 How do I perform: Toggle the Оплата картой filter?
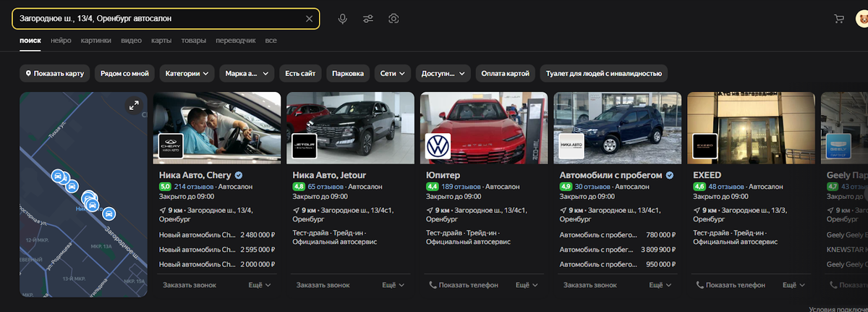[x=506, y=73]
